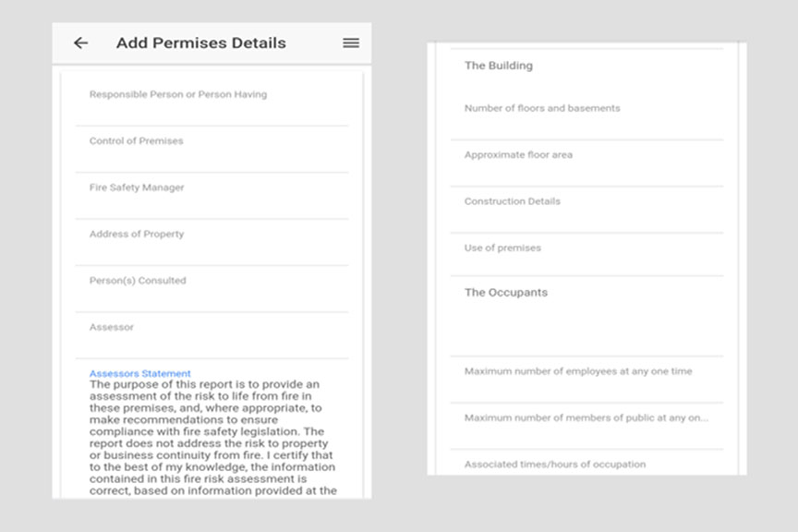Open the hamburger menu icon
The image size is (798, 532).
[351, 43]
